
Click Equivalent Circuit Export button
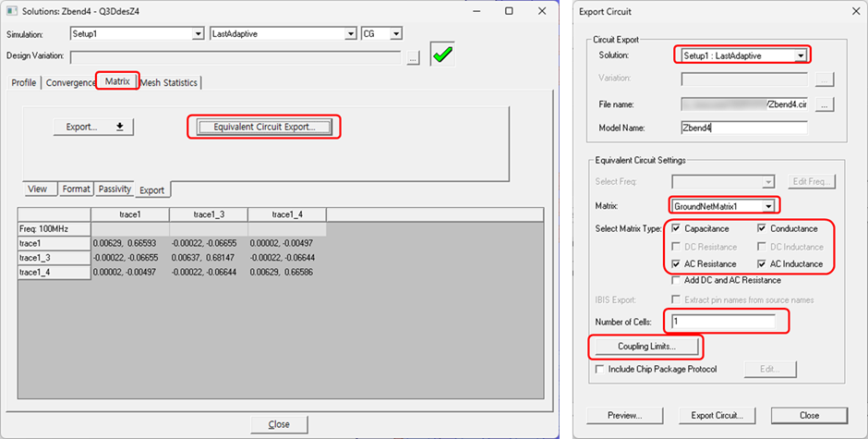(264, 127)
